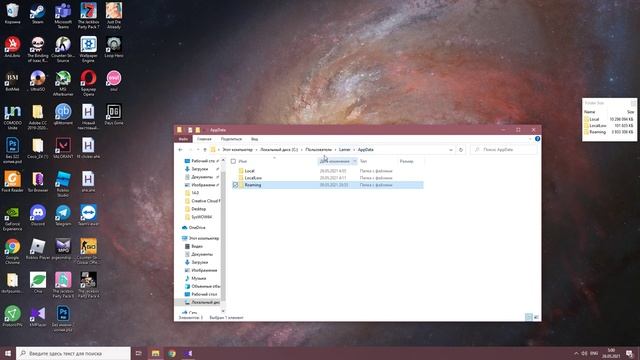This screenshot has width=640, height=360.
Task: Launch Tor Browser from desktop
Action: tap(38, 182)
